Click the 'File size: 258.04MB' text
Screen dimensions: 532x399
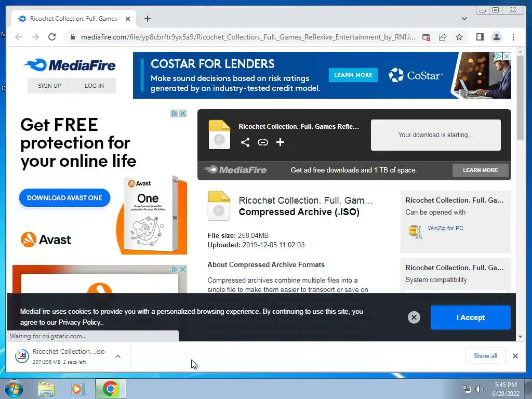pos(238,235)
